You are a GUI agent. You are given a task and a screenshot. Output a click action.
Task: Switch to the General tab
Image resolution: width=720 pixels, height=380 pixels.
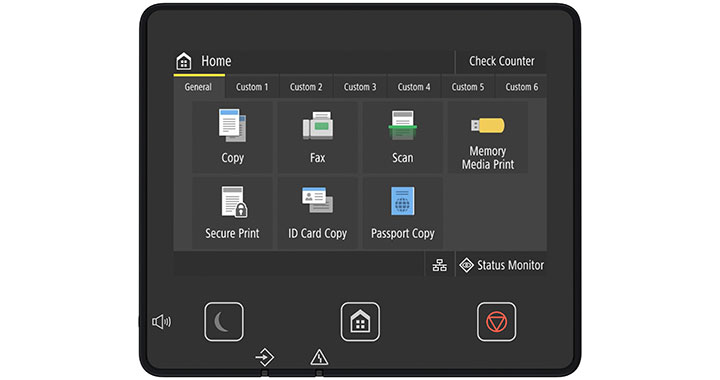click(x=198, y=87)
